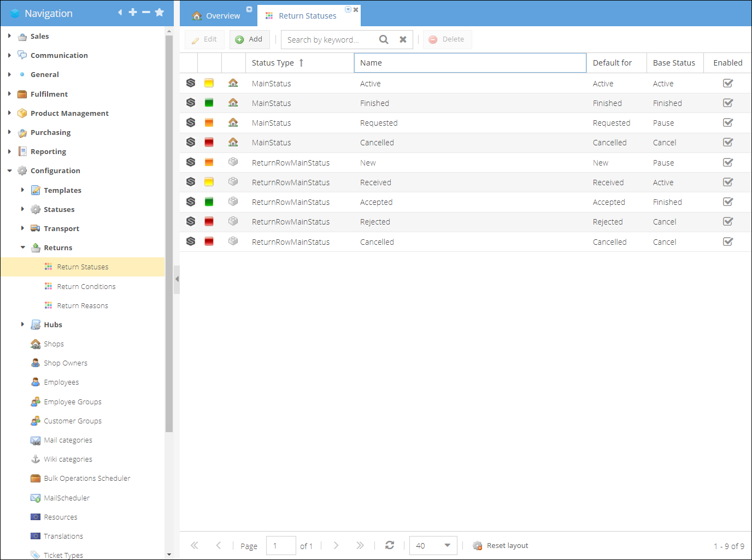Expand the Product Management node

coord(9,113)
